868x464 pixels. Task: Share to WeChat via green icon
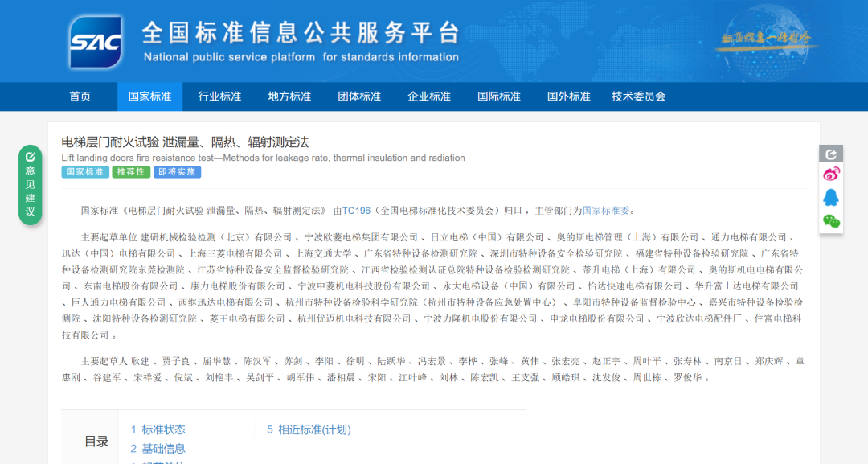831,221
